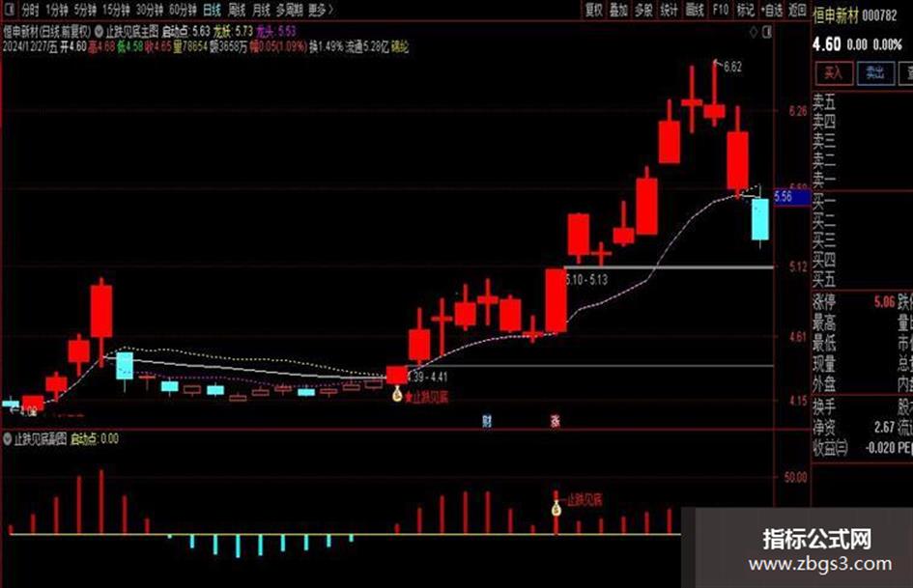Click the 龙头: 5.53 indicator value
The image size is (913, 588).
pos(276,31)
